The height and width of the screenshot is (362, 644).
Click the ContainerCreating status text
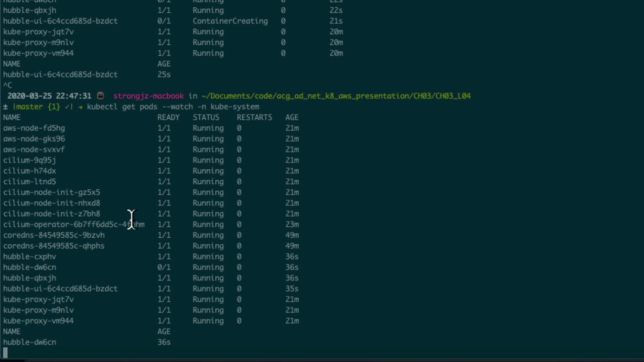(x=230, y=21)
